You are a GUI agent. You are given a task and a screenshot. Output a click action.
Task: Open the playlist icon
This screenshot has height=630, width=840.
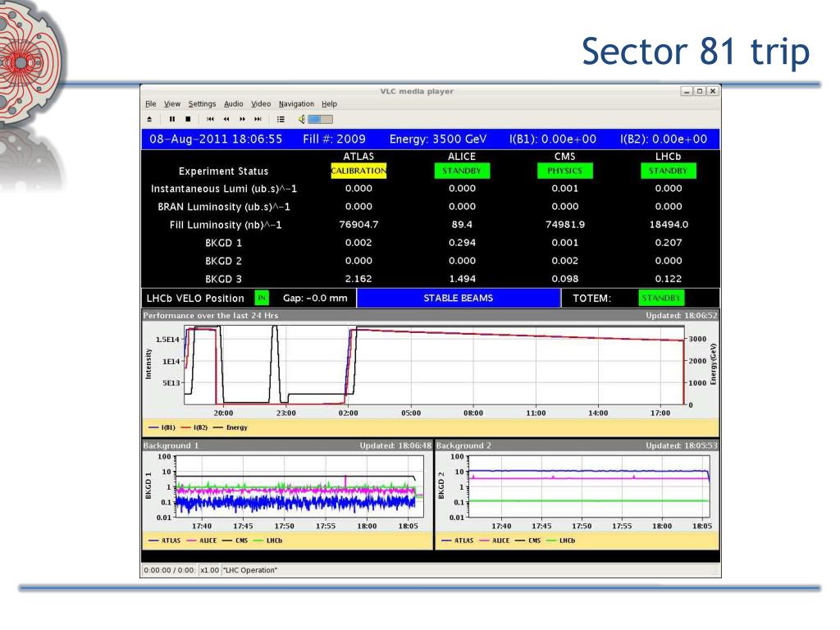tap(281, 119)
